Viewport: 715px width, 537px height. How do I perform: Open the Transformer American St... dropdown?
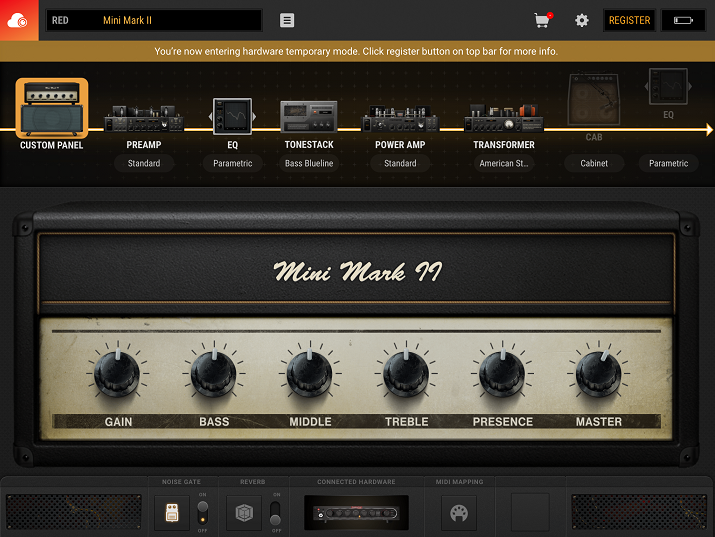pos(503,163)
